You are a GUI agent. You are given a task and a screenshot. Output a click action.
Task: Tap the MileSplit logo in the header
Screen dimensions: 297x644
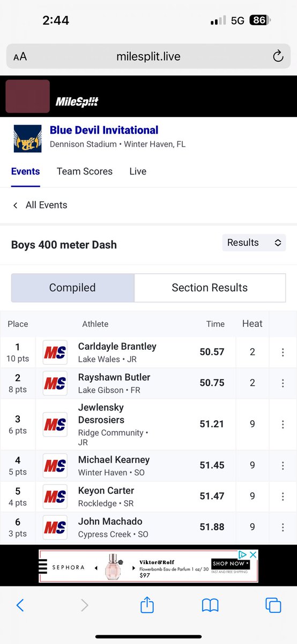pos(77,101)
